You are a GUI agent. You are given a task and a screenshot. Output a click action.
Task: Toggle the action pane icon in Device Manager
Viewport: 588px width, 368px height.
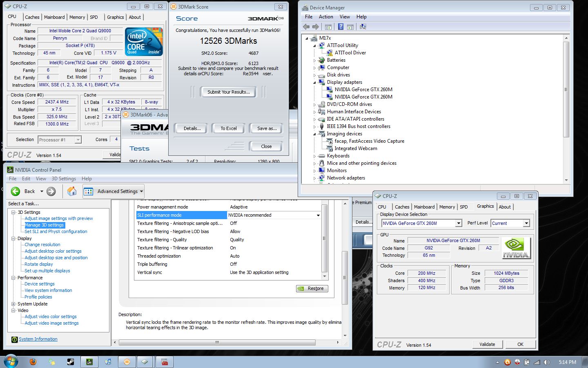click(x=350, y=27)
